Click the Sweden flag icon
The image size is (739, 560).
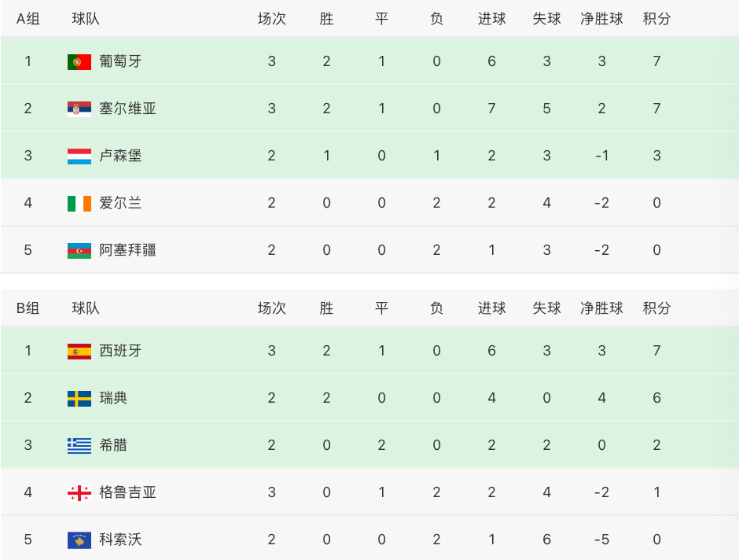(x=79, y=398)
